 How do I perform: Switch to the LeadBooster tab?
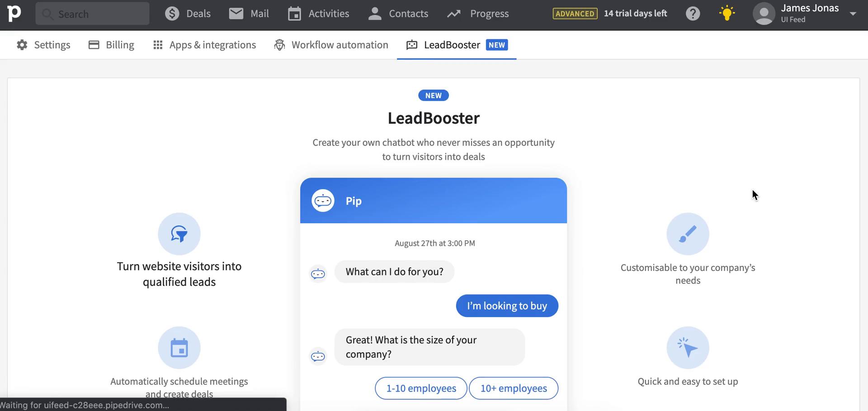(x=457, y=45)
